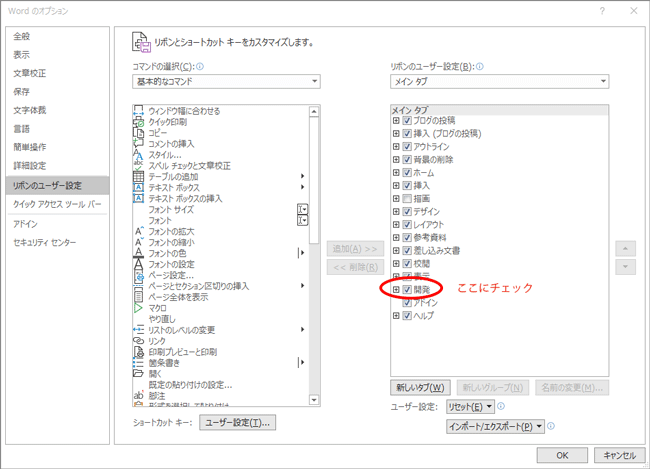The image size is (650, 469).
Task: Open the インポート/エクスポート dropdown
Action: (495, 426)
